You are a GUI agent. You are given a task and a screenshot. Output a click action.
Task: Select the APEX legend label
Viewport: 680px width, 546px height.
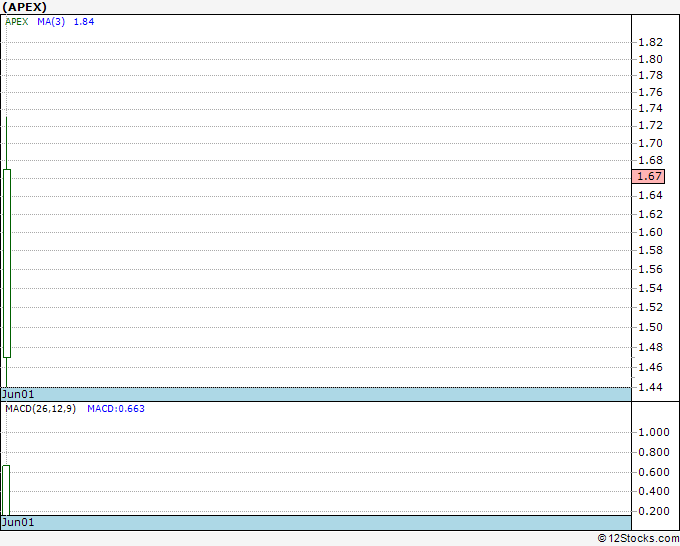[x=16, y=22]
